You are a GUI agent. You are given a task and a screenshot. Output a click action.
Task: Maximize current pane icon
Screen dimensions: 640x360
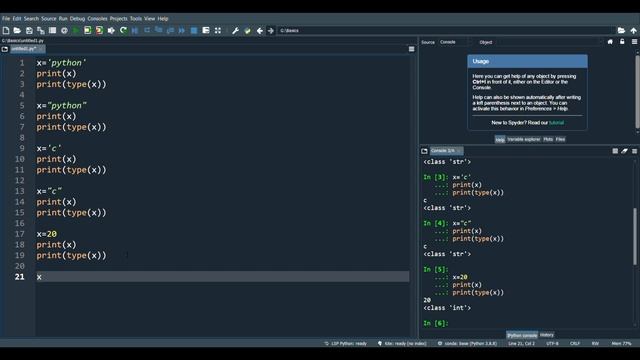pyautogui.click(x=218, y=31)
